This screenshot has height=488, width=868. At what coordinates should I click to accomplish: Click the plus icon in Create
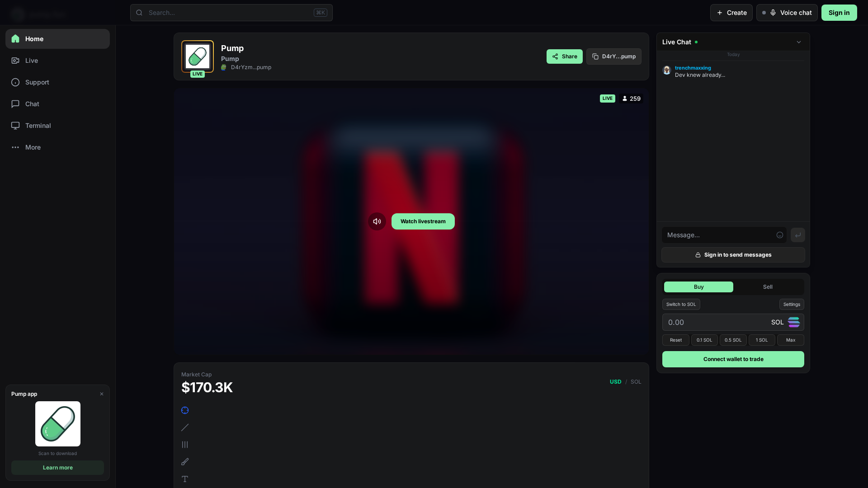(720, 13)
